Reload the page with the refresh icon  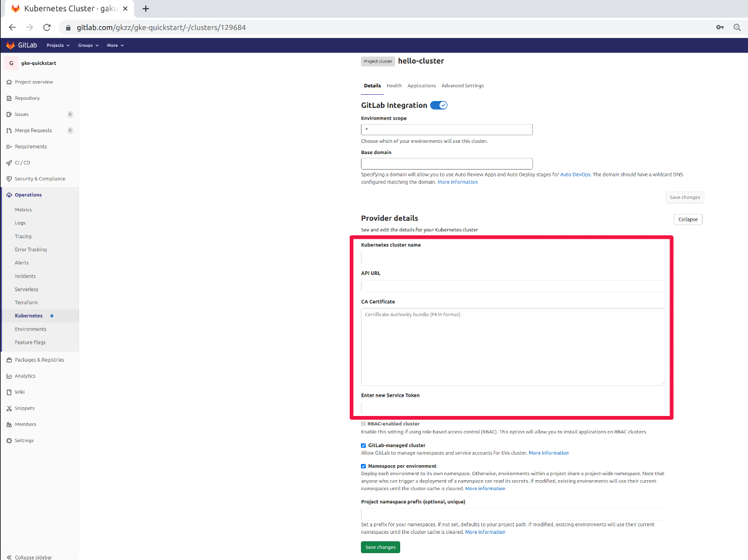tap(47, 27)
